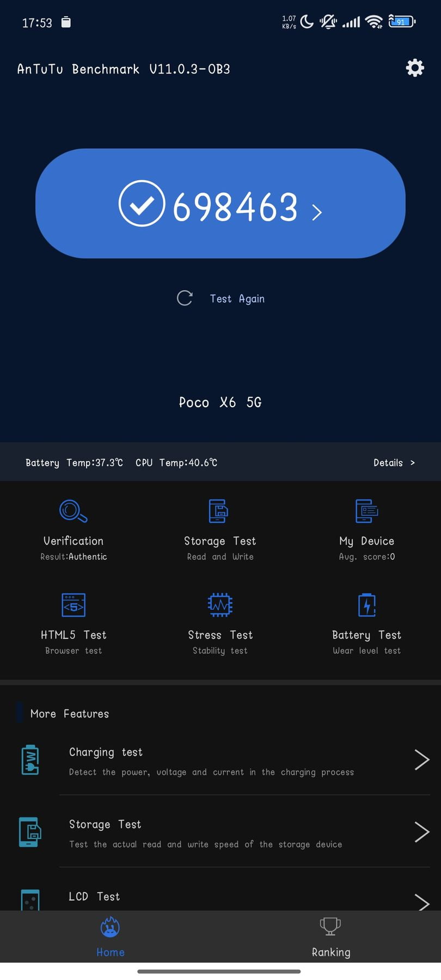Tap the 698463 score button
The width and height of the screenshot is (441, 980).
(x=220, y=203)
